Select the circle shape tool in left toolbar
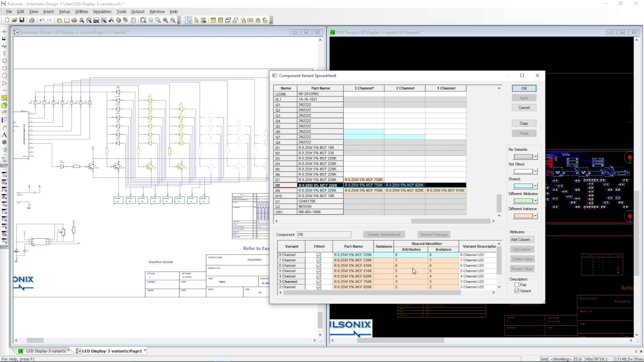 pyautogui.click(x=5, y=76)
